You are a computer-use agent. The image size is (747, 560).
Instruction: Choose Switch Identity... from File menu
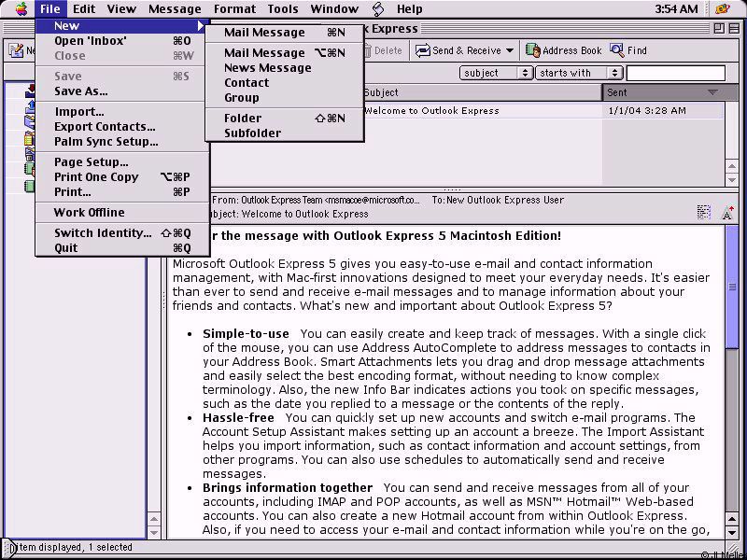coord(122,232)
